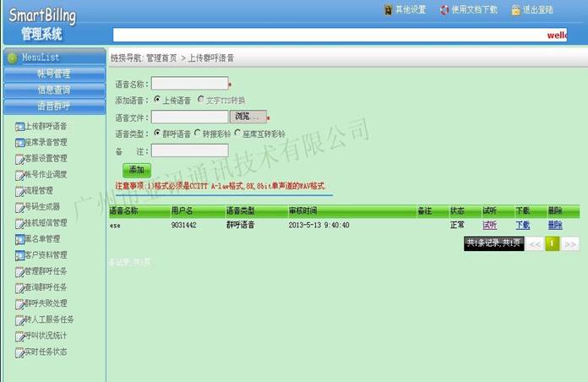The height and width of the screenshot is (382, 588).
Task: Click icon beside 客户资料管理
Action: (x=19, y=255)
